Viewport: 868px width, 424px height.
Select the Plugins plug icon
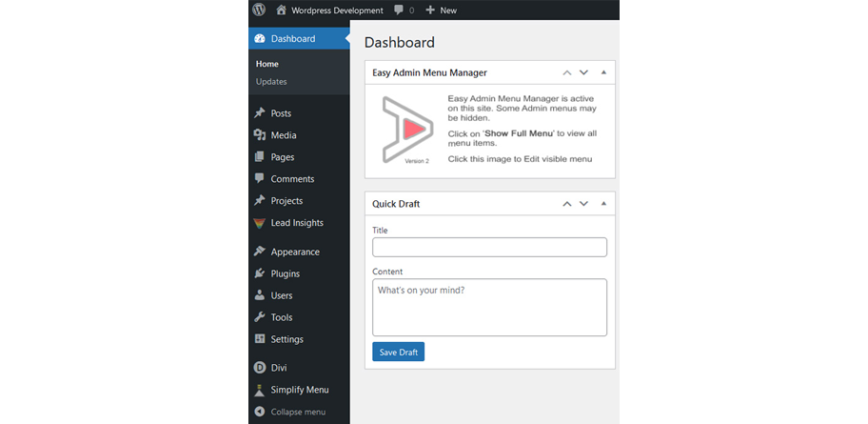pyautogui.click(x=259, y=273)
